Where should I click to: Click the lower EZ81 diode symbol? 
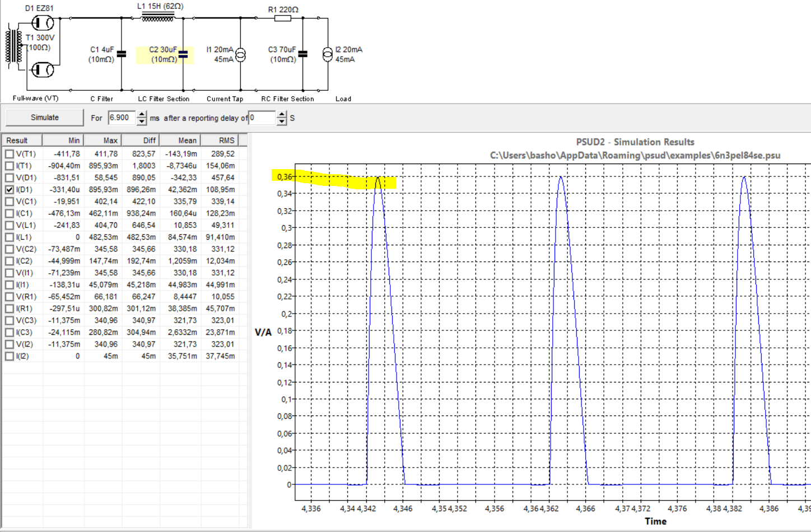point(43,70)
